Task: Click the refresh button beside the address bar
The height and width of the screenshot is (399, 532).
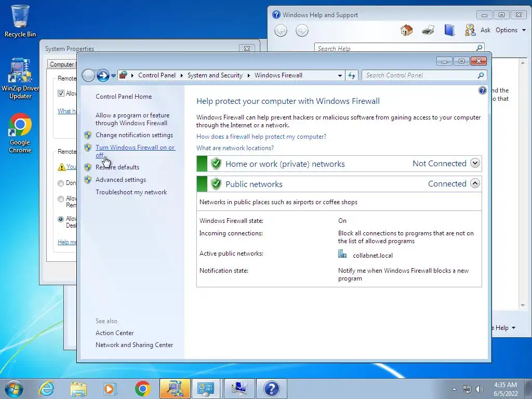Action: pos(352,75)
